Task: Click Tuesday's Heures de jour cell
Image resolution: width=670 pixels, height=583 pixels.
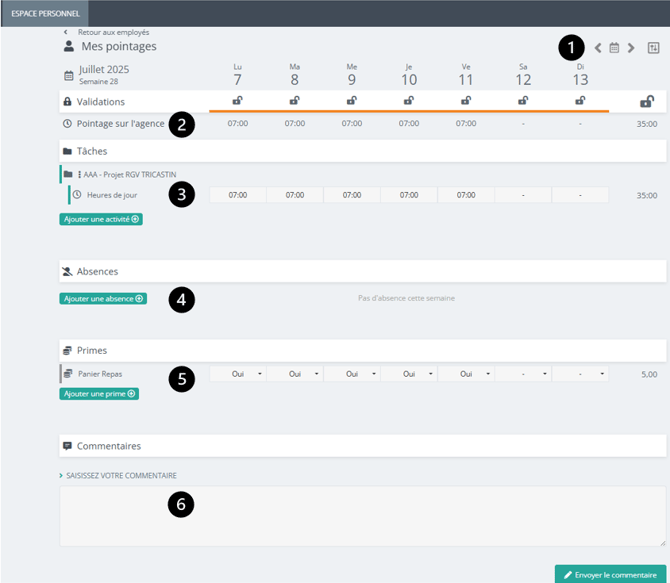Action: [295, 195]
